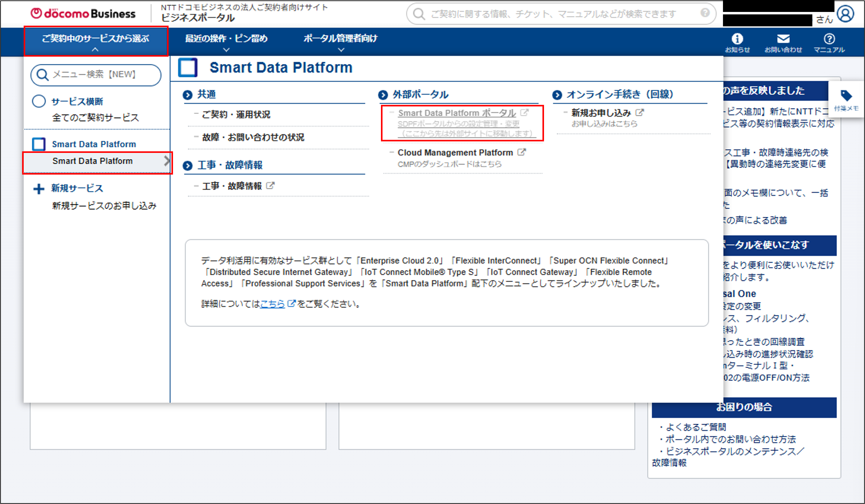Click the magnifier icon in the menu search box
865x504 pixels.
[x=42, y=75]
